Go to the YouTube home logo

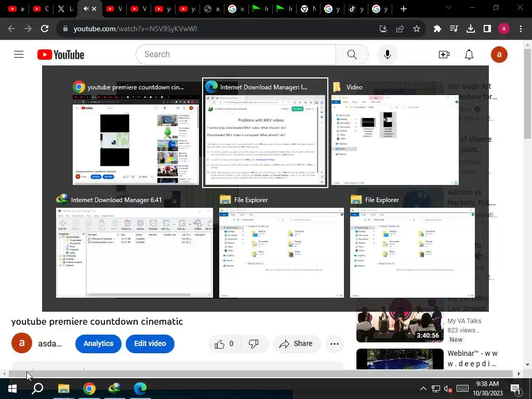point(61,55)
